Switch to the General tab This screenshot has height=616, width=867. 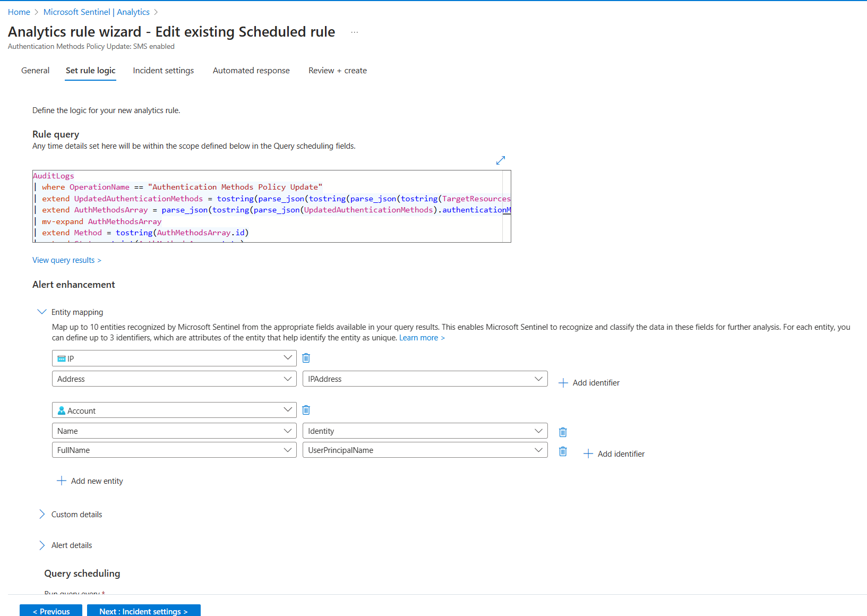point(35,70)
